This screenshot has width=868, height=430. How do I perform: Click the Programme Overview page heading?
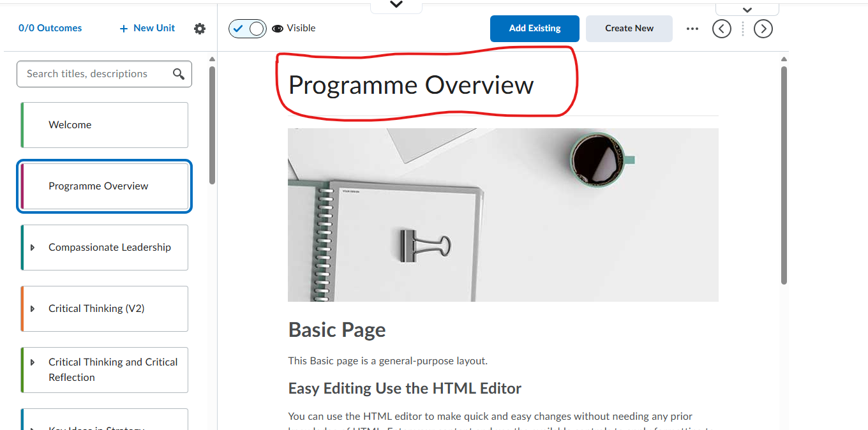coord(411,85)
